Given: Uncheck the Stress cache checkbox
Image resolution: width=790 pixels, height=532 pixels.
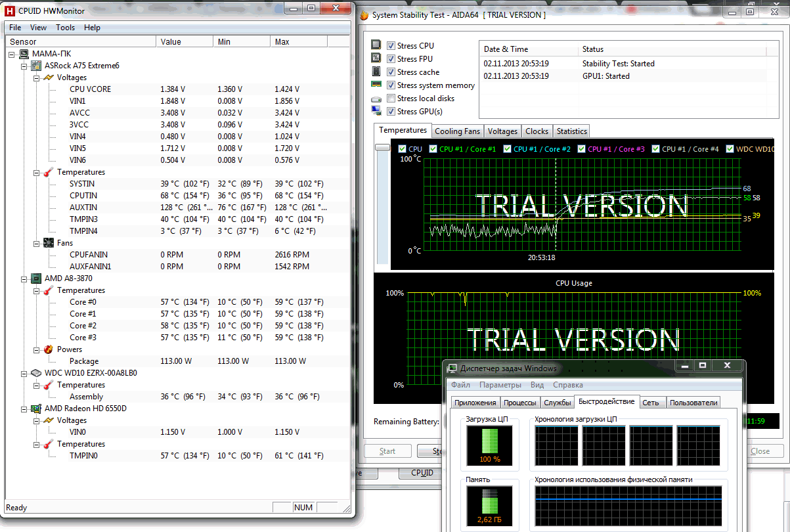Looking at the screenshot, I should pos(391,72).
